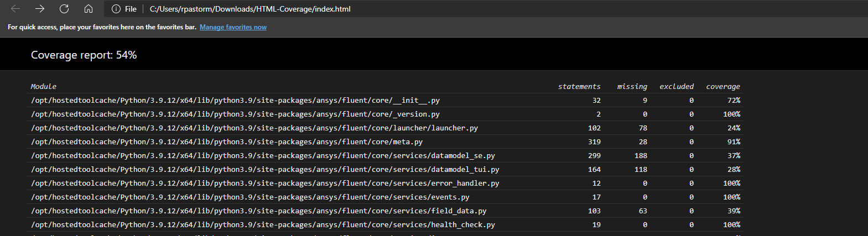Reload the coverage page

(x=64, y=9)
